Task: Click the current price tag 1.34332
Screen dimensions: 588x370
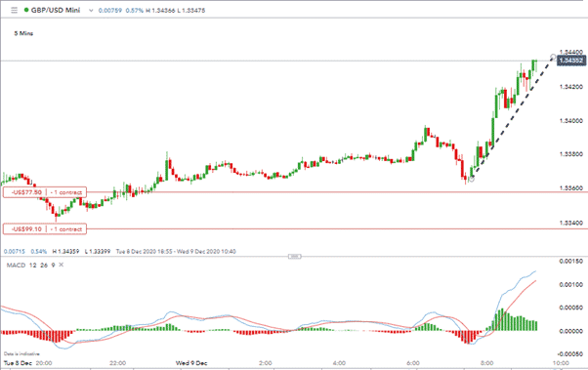Action: click(571, 61)
